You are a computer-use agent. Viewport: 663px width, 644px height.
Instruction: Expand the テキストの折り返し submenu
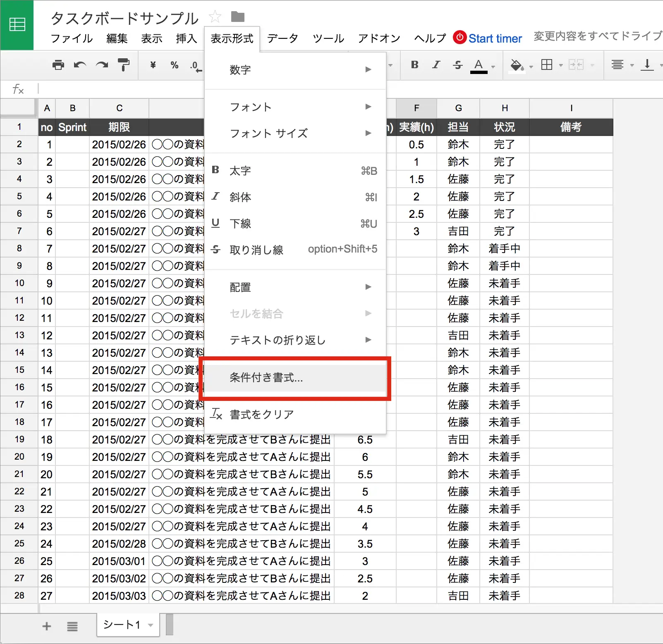[295, 340]
